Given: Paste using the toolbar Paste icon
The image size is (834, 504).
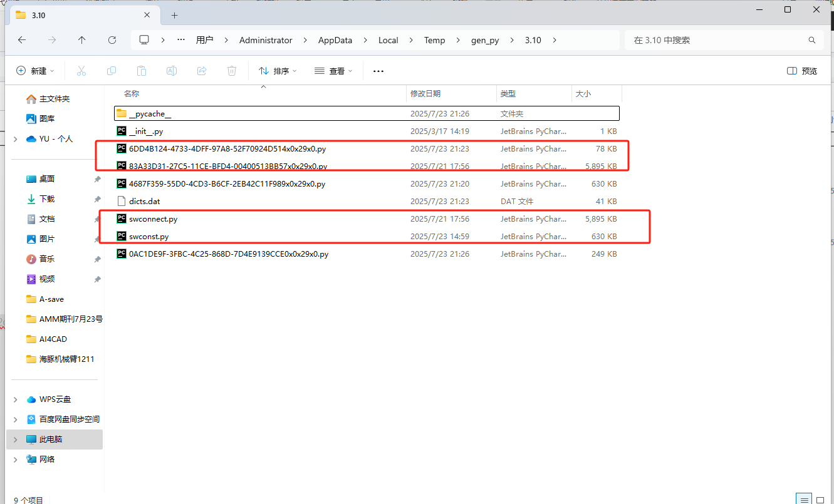Looking at the screenshot, I should pos(141,70).
